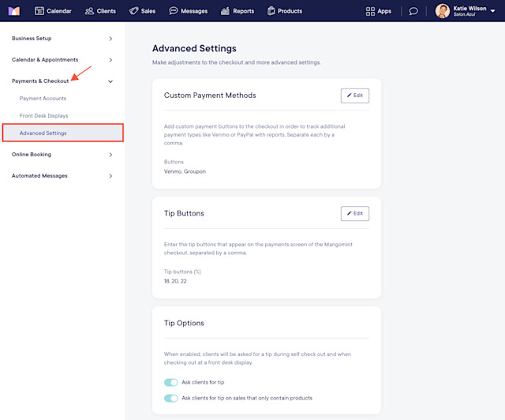505x420 pixels.
Task: Select Calendar & Appointments in the sidebar
Action: tap(45, 60)
